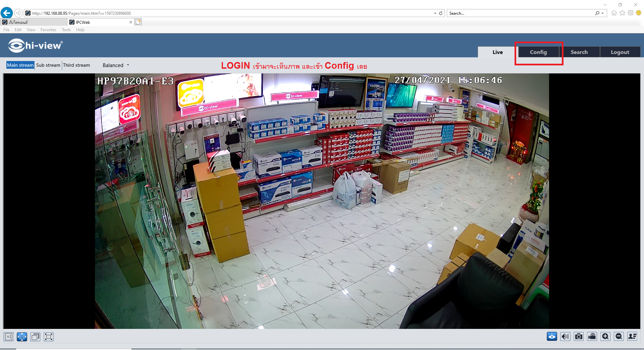
Task: Open the address bar history dropdown arrow
Action: click(x=435, y=13)
